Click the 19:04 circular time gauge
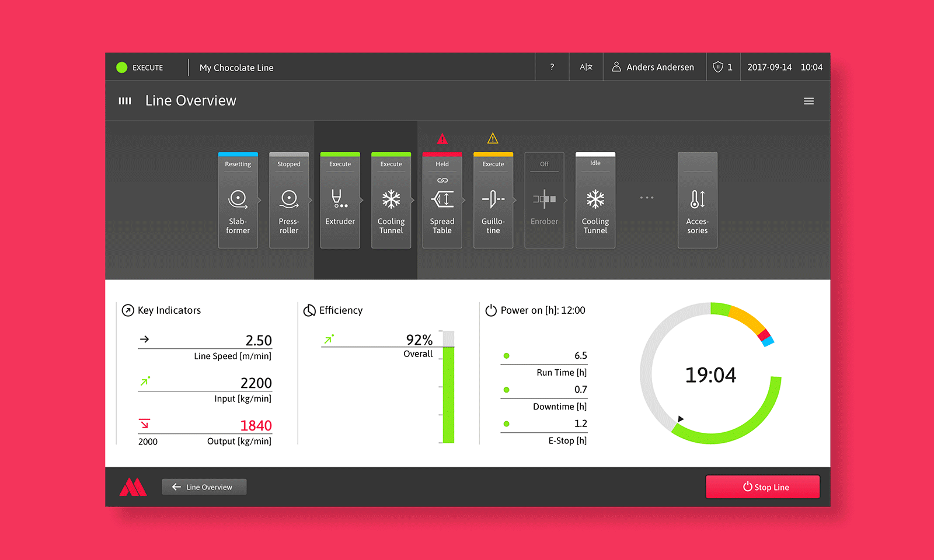The width and height of the screenshot is (934, 560). (x=710, y=374)
